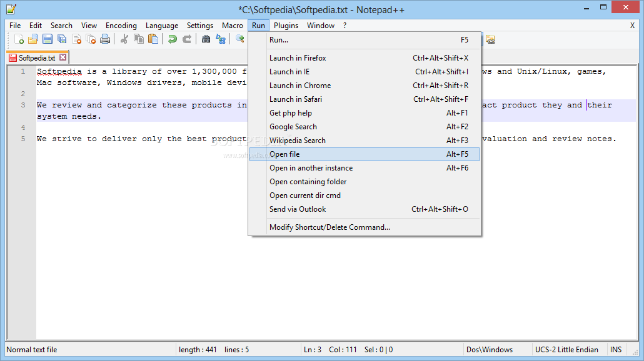This screenshot has width=644, height=361.
Task: Click the word 'strive' in line 5
Action: [x=67, y=139]
